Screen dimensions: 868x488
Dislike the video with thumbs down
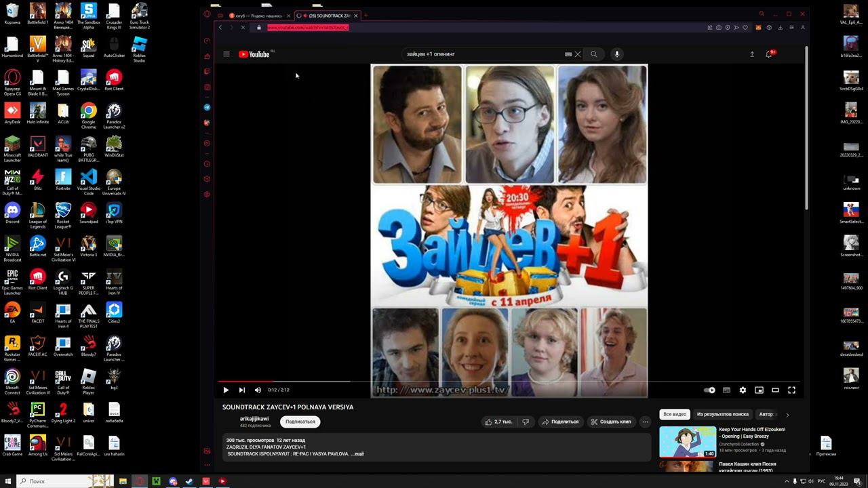pyautogui.click(x=526, y=422)
